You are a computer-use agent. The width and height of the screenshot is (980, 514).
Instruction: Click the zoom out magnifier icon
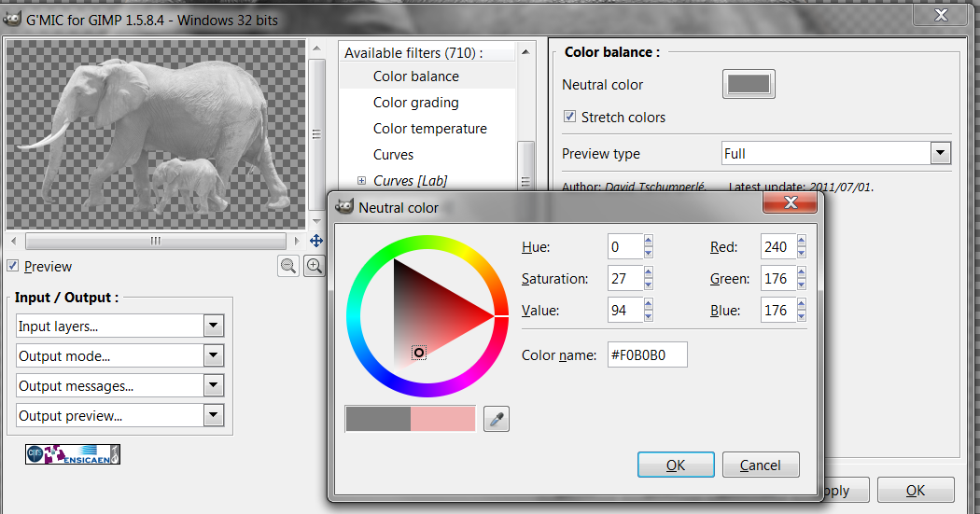tap(288, 266)
